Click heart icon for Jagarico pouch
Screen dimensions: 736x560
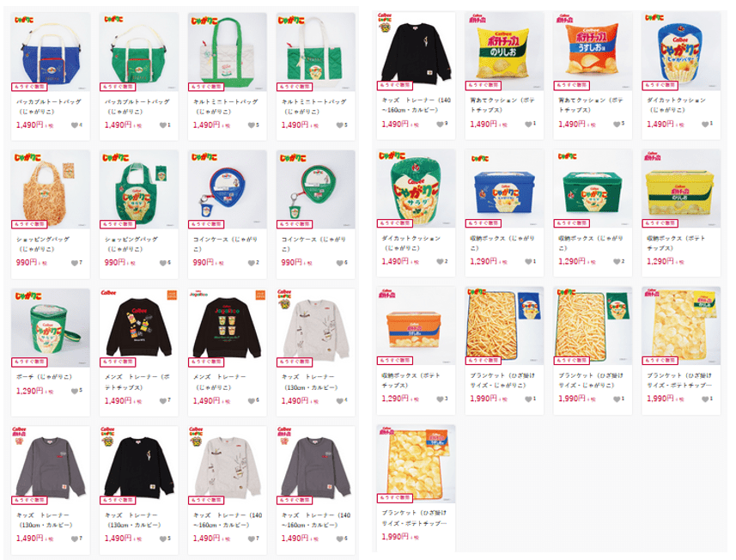point(74,391)
